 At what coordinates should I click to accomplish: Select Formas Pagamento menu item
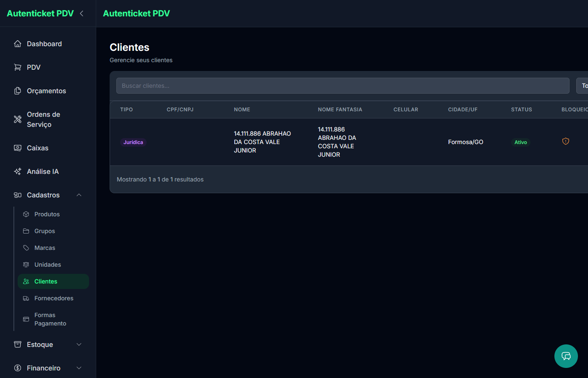coord(50,319)
